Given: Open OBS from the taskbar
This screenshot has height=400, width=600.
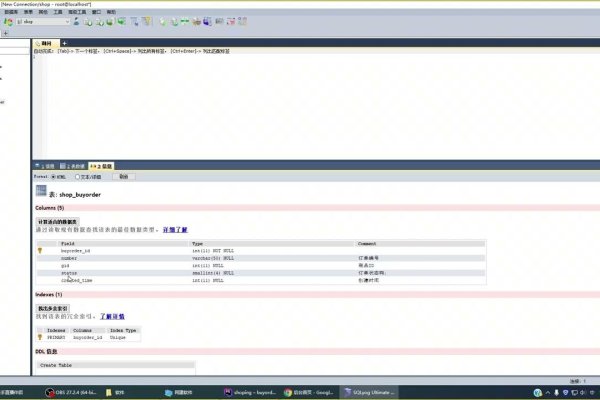Looking at the screenshot, I should [x=71, y=392].
